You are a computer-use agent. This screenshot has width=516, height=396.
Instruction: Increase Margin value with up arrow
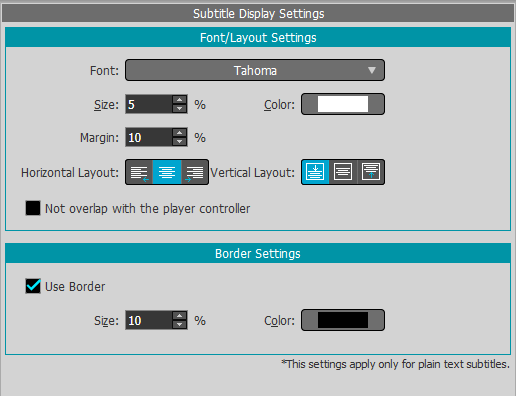click(x=180, y=133)
